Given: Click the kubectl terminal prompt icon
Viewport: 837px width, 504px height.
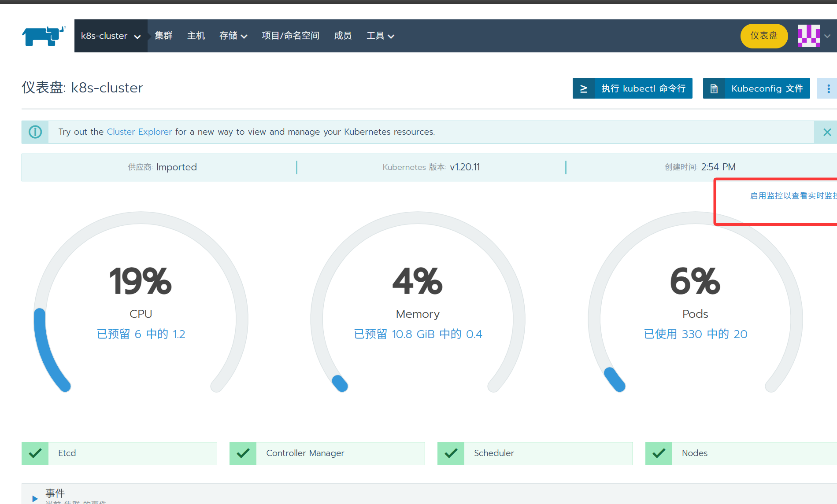Looking at the screenshot, I should (584, 88).
